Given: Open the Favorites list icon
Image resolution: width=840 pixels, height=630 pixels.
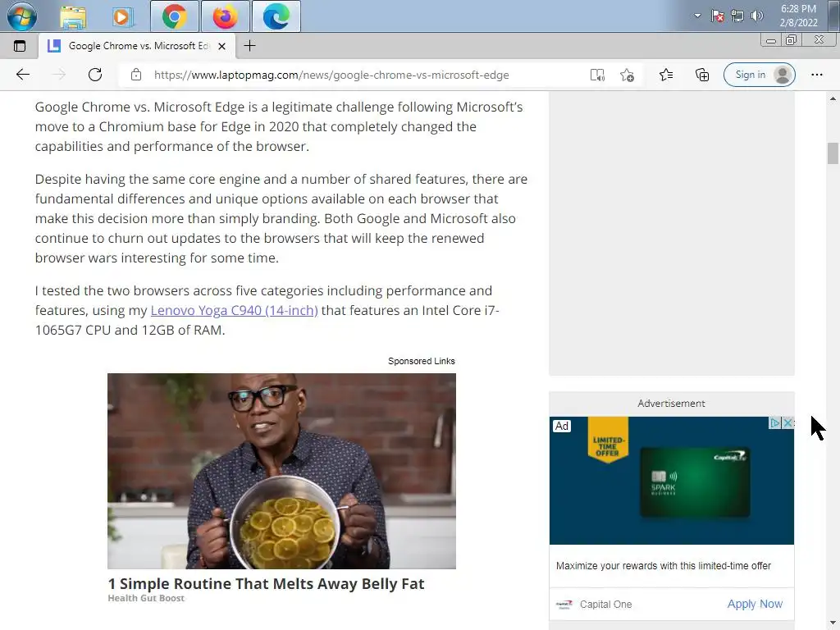Looking at the screenshot, I should coord(666,75).
